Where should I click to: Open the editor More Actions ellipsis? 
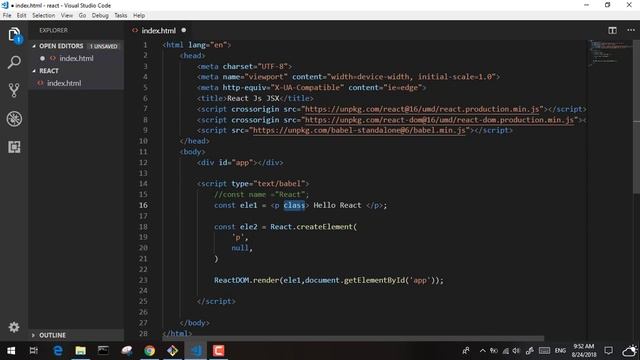point(631,30)
